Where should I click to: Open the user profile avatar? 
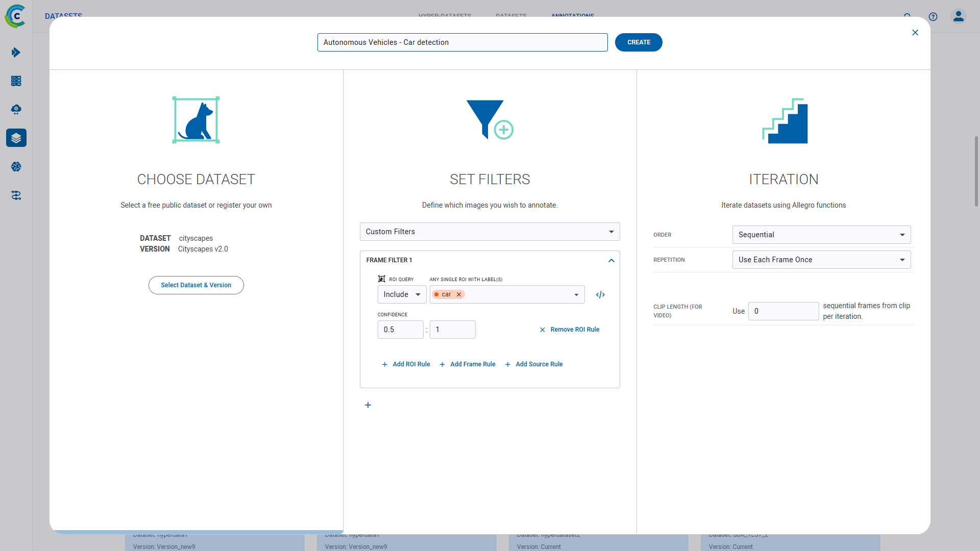click(959, 16)
